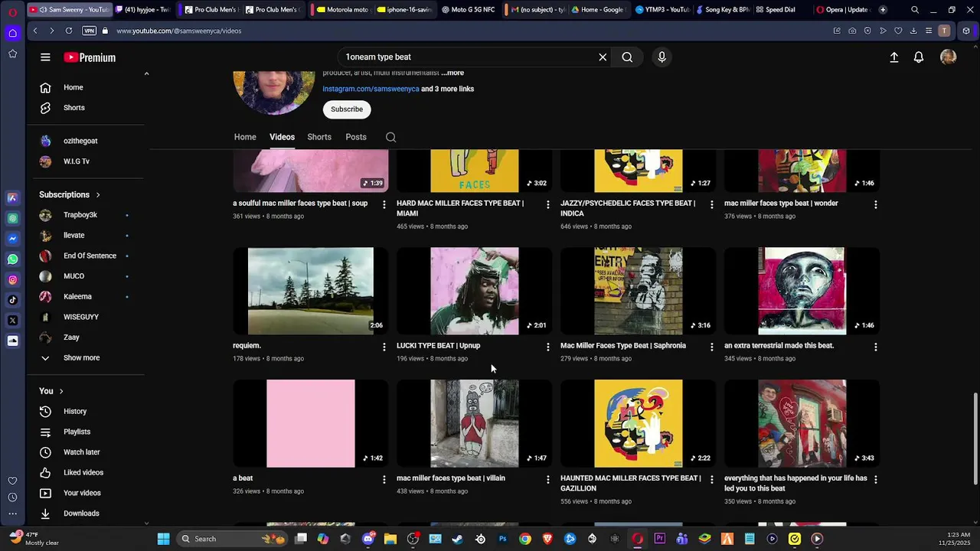Open Downloads in sidebar
980x551 pixels.
pyautogui.click(x=81, y=514)
